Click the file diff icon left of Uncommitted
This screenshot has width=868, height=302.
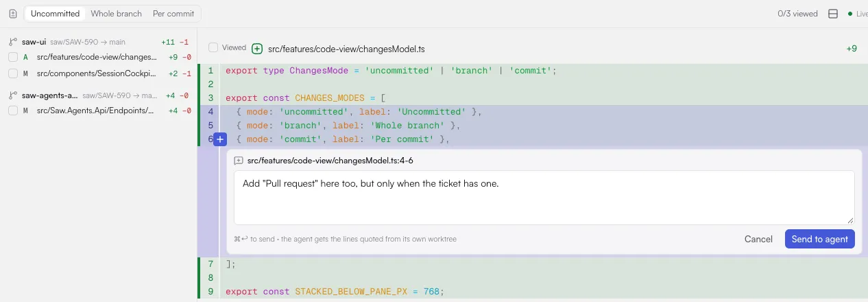point(12,14)
